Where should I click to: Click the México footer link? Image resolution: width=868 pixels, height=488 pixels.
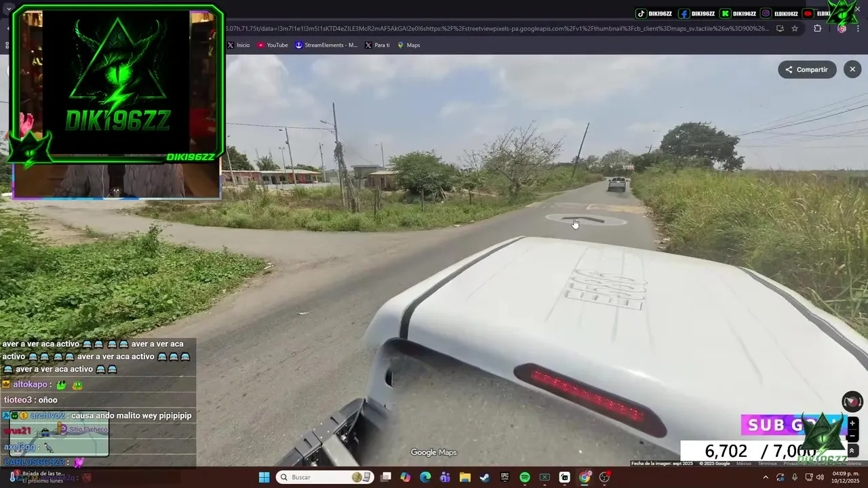click(x=744, y=464)
